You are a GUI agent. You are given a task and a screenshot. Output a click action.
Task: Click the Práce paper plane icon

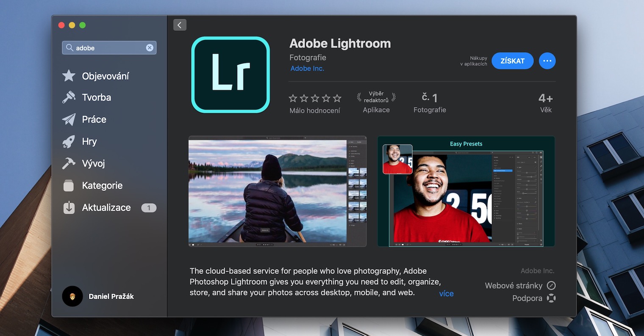69,119
